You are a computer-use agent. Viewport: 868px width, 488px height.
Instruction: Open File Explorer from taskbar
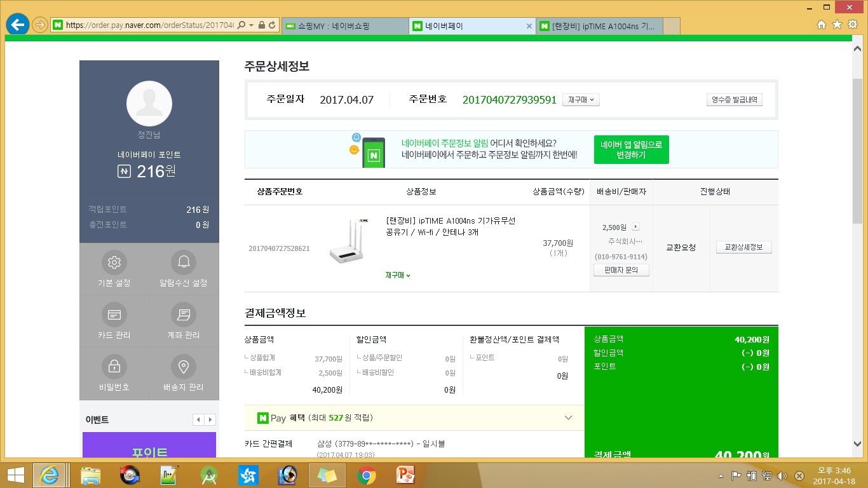click(x=91, y=475)
